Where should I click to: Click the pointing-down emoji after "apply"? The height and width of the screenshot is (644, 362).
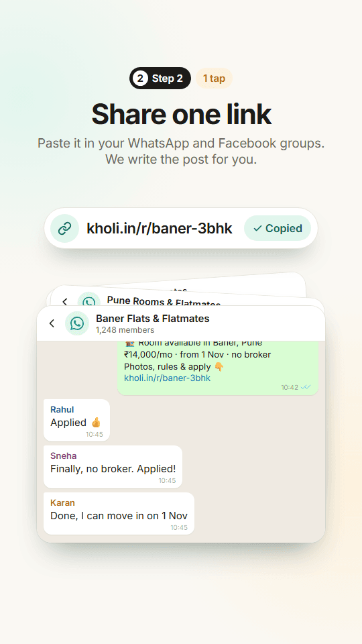219,367
